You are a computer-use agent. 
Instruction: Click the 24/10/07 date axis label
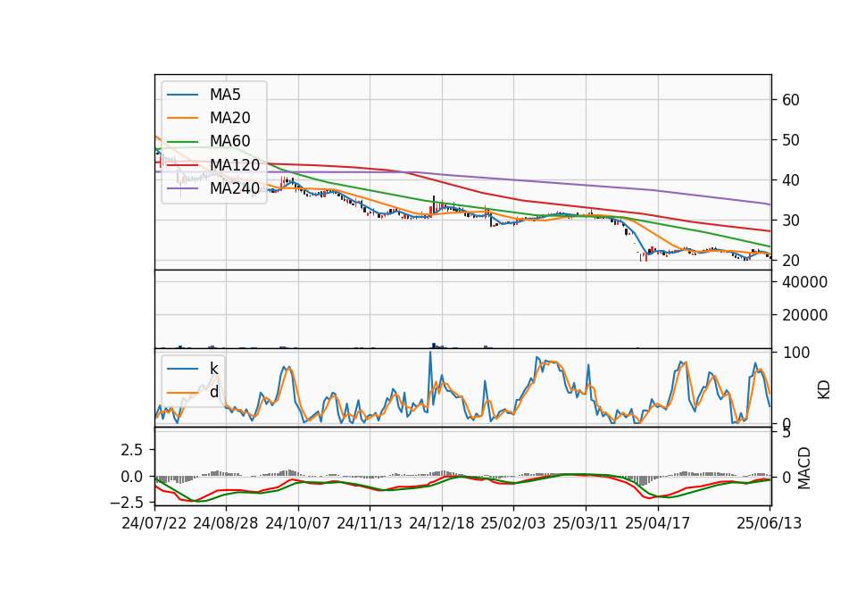tap(298, 523)
